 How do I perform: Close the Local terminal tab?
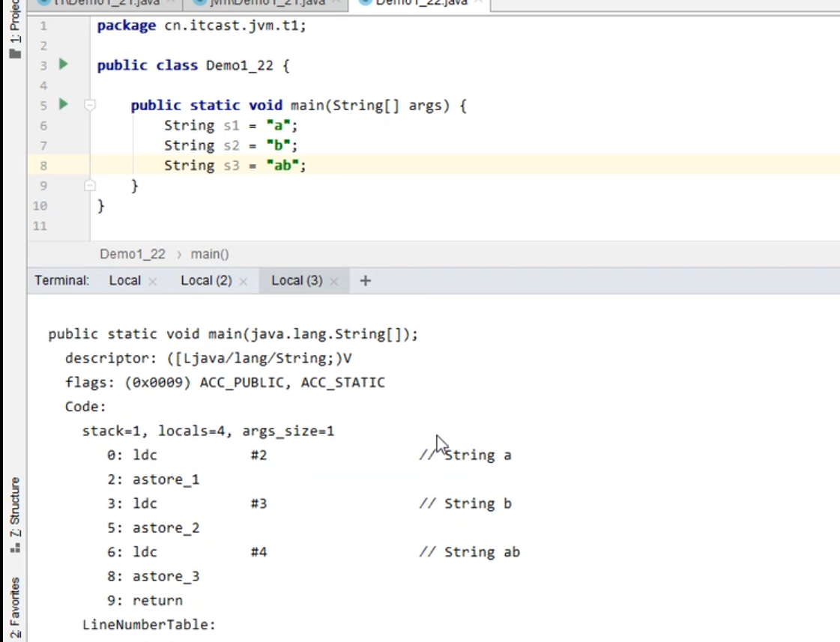pyautogui.click(x=153, y=282)
